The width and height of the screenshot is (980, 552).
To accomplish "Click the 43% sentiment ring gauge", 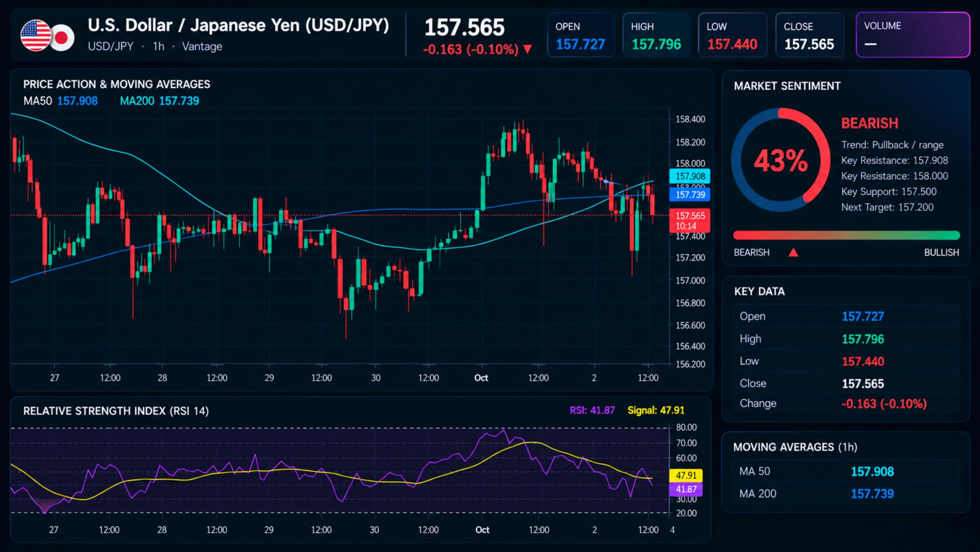I will point(781,160).
